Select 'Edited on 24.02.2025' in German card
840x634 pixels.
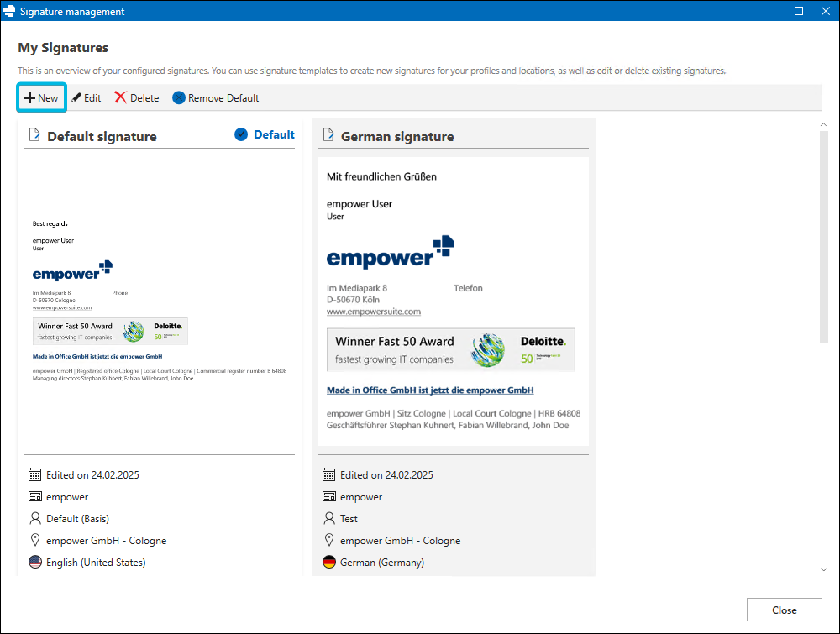[386, 475]
